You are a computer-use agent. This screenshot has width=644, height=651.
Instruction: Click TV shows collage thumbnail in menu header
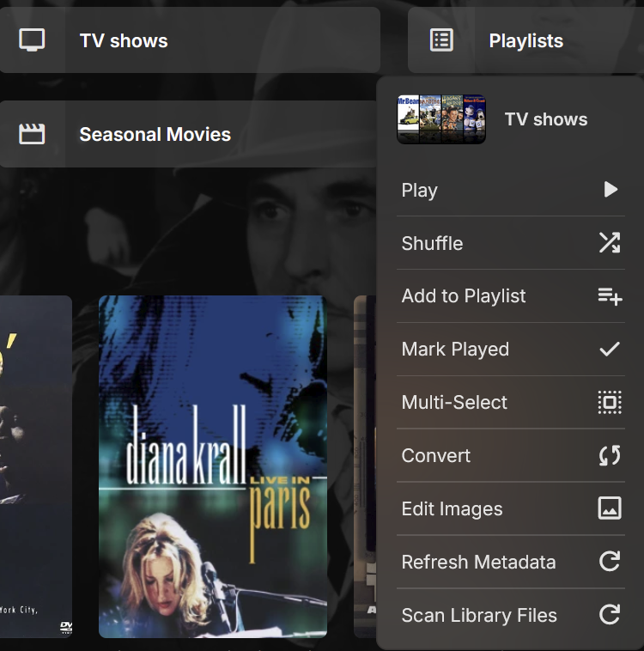point(441,119)
